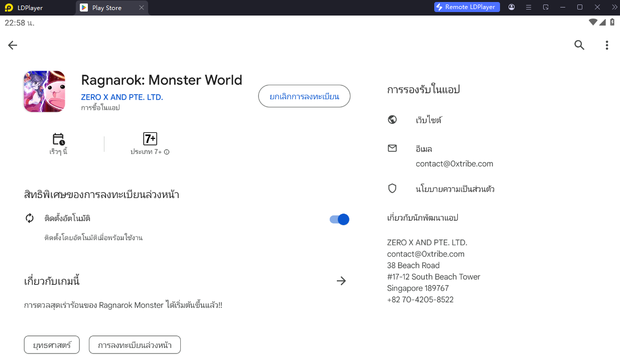The height and width of the screenshot is (364, 620).
Task: Click the globe website icon
Action: (393, 120)
